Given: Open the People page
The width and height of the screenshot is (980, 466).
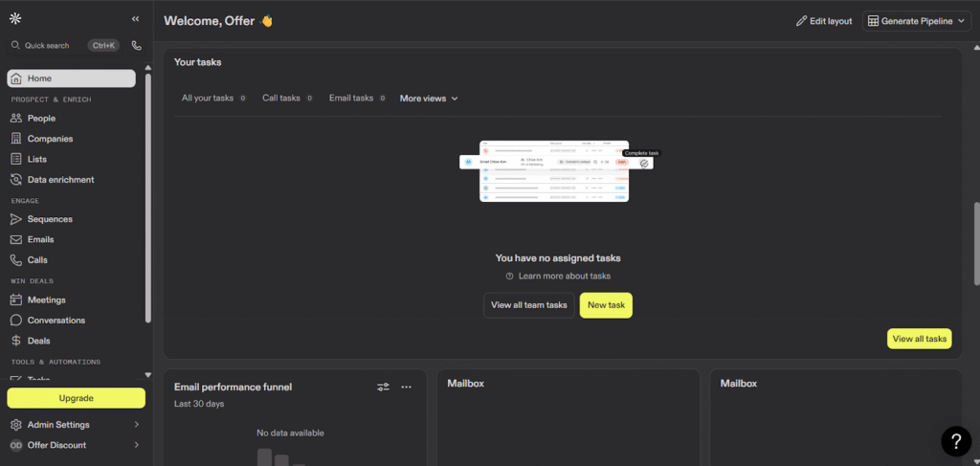Looking at the screenshot, I should 41,119.
